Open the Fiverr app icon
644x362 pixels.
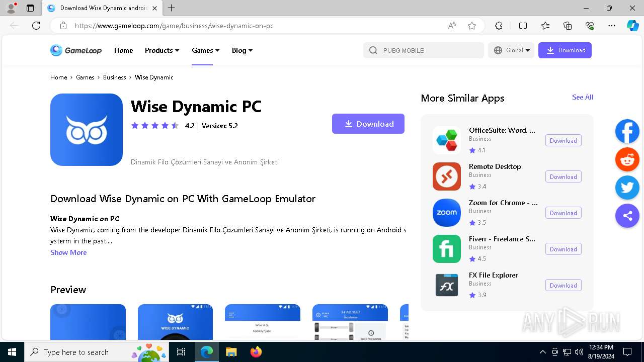pos(447,249)
